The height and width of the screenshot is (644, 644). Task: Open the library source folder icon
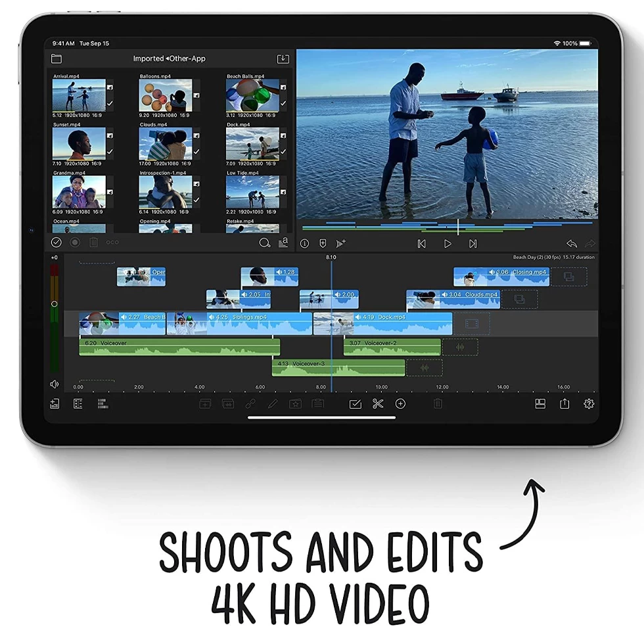tap(57, 58)
